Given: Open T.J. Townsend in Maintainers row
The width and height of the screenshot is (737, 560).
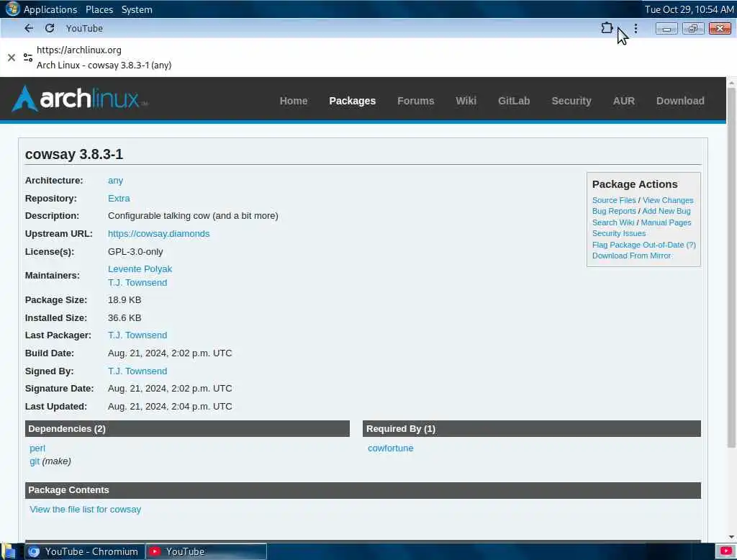Looking at the screenshot, I should (137, 283).
